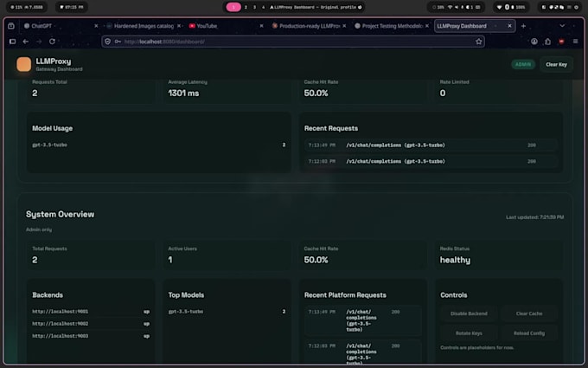Image resolution: width=588 pixels, height=368 pixels.
Task: Click the Rate Limited value 0
Action: click(x=443, y=94)
